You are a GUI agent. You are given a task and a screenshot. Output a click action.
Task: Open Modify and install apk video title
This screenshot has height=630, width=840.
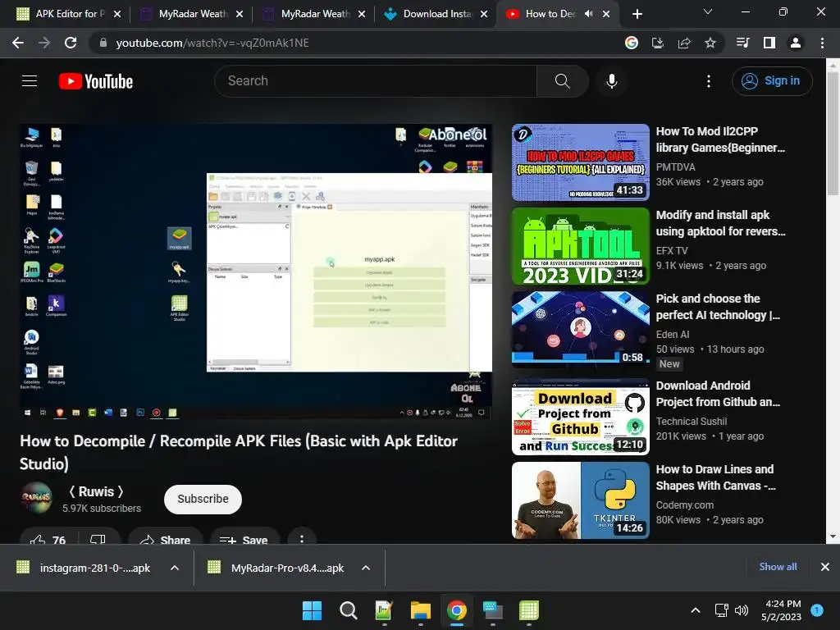[x=720, y=223]
